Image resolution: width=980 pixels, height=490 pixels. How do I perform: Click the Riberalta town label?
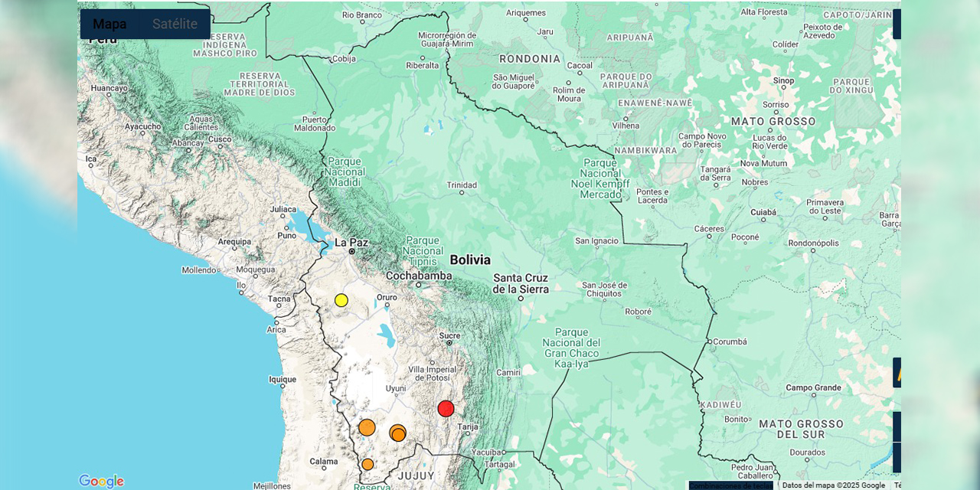422,66
